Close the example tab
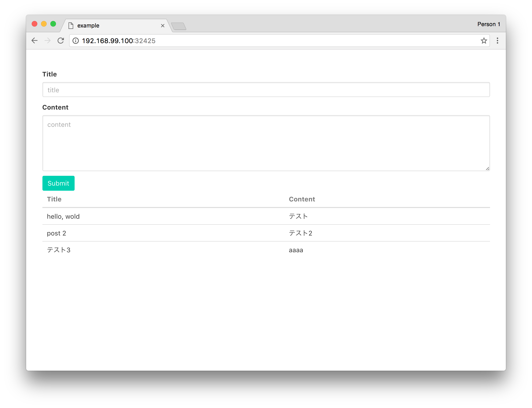 tap(163, 26)
